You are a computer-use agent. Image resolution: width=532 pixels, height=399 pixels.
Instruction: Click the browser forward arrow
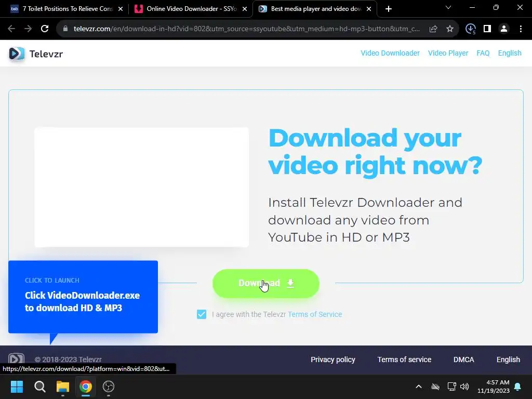(x=28, y=29)
